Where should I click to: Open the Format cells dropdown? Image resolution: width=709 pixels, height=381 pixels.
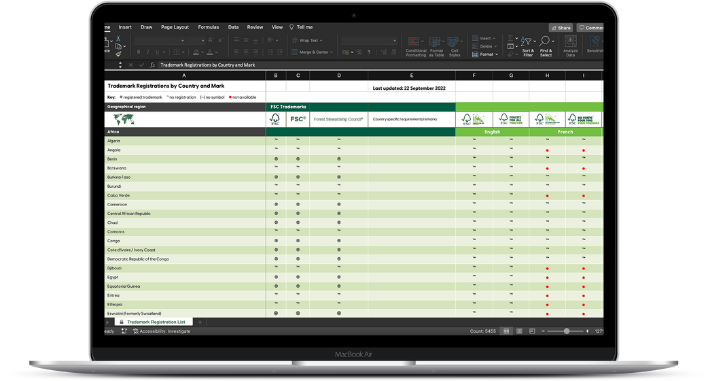[x=485, y=55]
